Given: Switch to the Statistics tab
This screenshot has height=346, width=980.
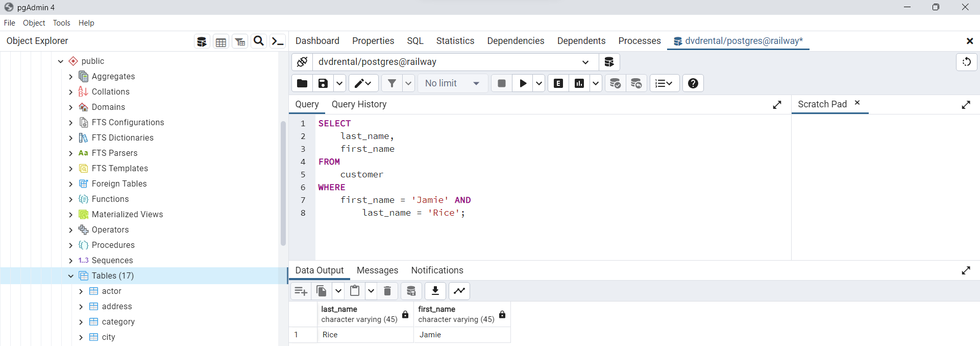Looking at the screenshot, I should 455,41.
